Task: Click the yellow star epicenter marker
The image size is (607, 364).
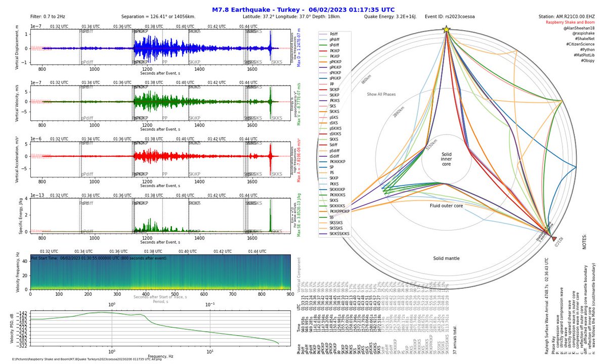Action: [446, 29]
